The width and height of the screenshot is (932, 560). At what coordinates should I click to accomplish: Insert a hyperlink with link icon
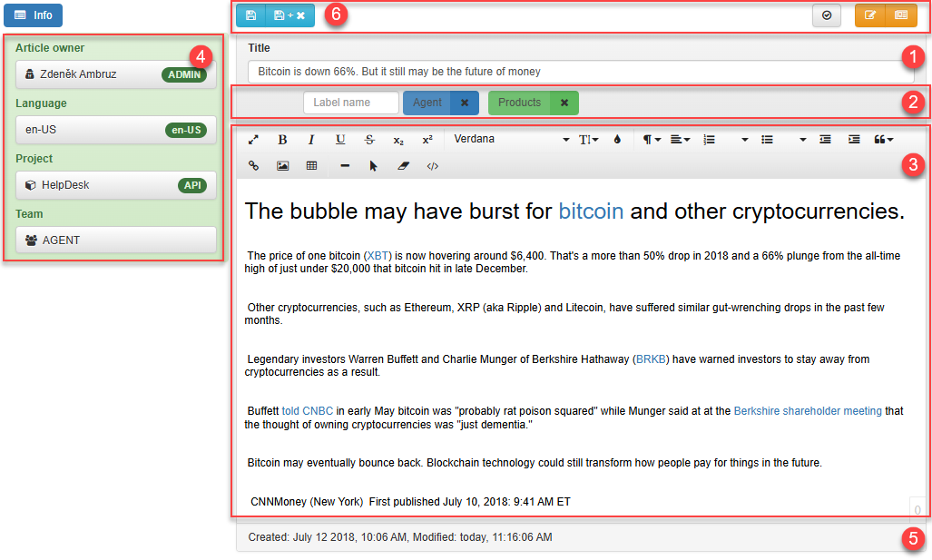pyautogui.click(x=253, y=166)
